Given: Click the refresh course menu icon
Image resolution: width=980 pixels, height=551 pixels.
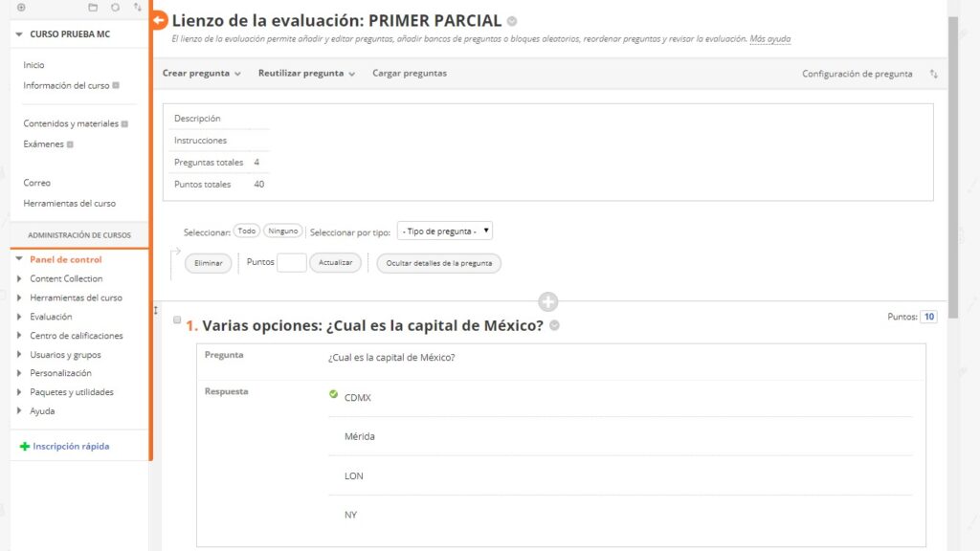Looking at the screenshot, I should pyautogui.click(x=115, y=8).
